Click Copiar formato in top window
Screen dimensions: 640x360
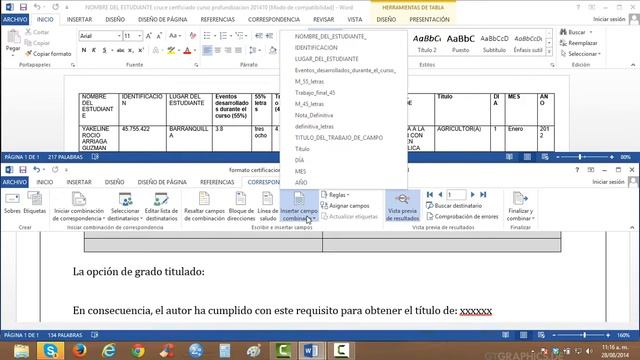[48, 53]
